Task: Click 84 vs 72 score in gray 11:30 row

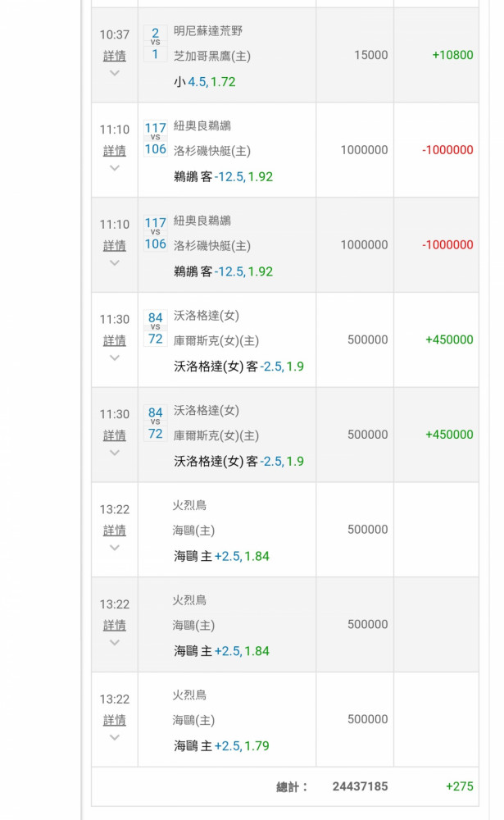Action: pos(155,423)
